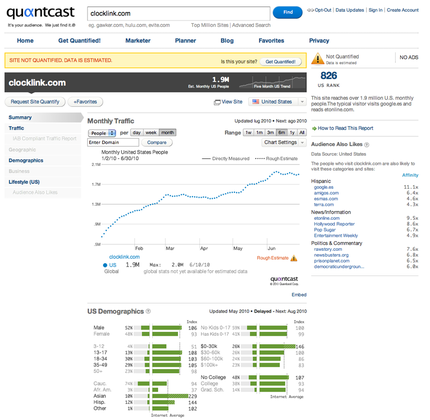Click the search box containing clocklink.com
The image size is (430, 420).
pos(179,14)
